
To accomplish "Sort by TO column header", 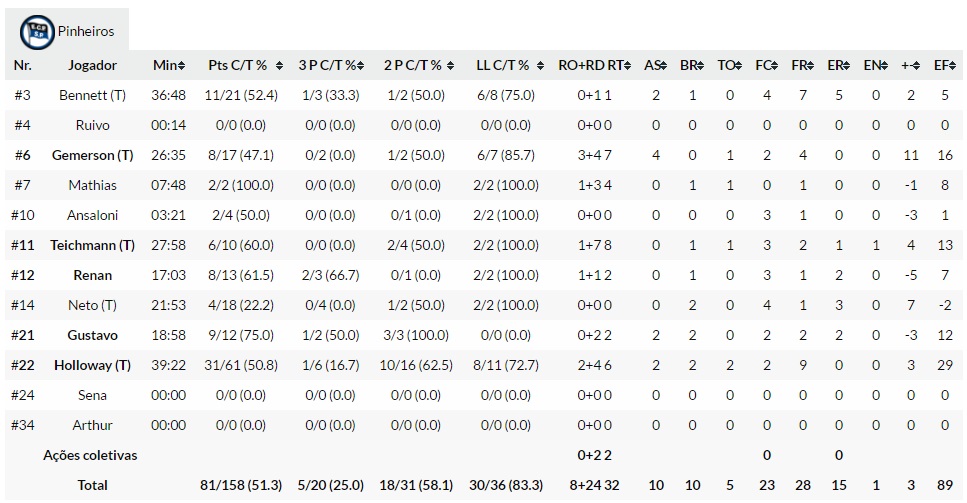I will (x=730, y=65).
